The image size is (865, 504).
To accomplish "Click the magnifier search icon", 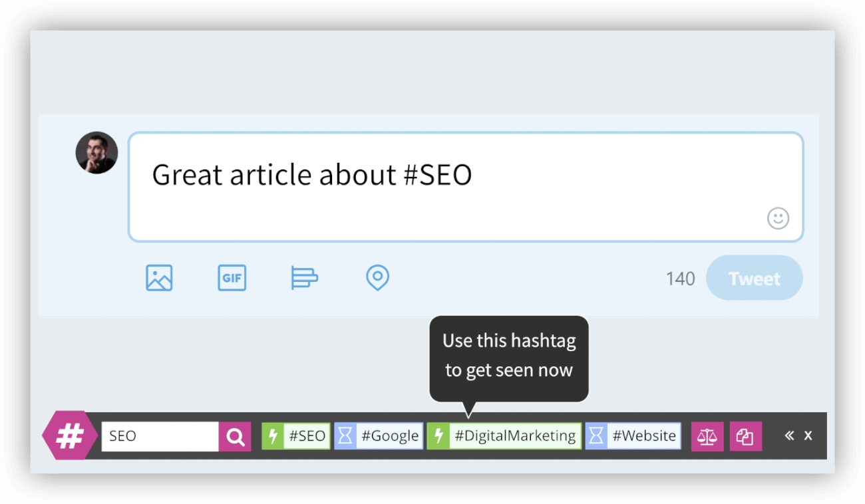I will tap(235, 436).
